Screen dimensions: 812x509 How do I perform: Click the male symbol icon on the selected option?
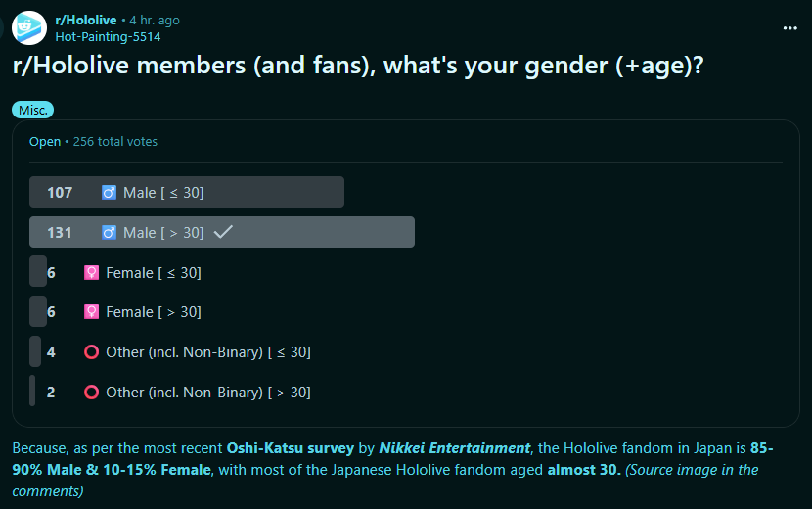(109, 233)
